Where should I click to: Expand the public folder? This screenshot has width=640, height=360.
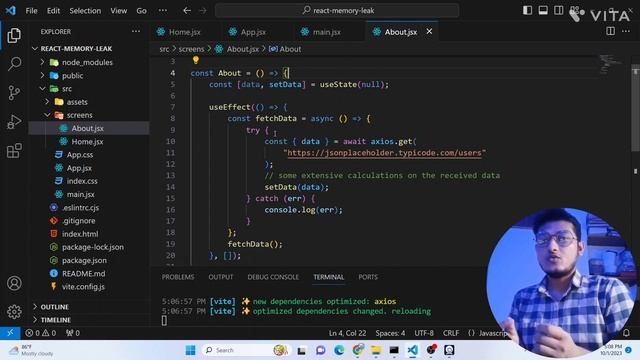click(x=89, y=76)
